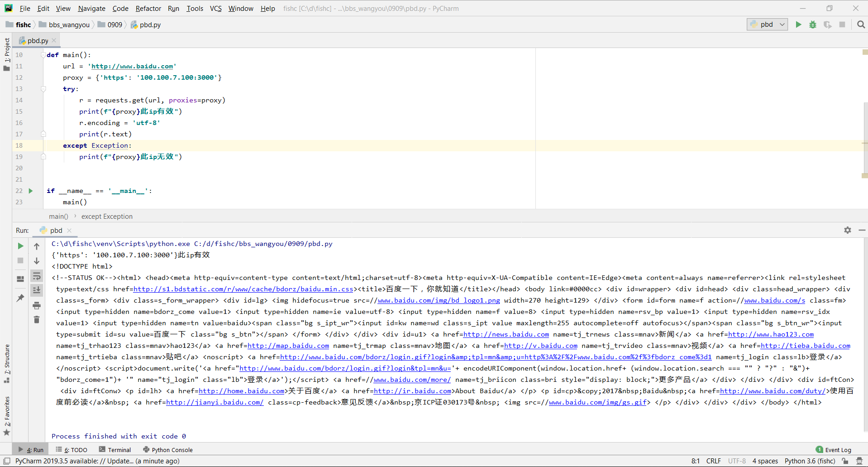Click Stop square in Run panel
This screenshot has height=467, width=868.
(x=20, y=260)
